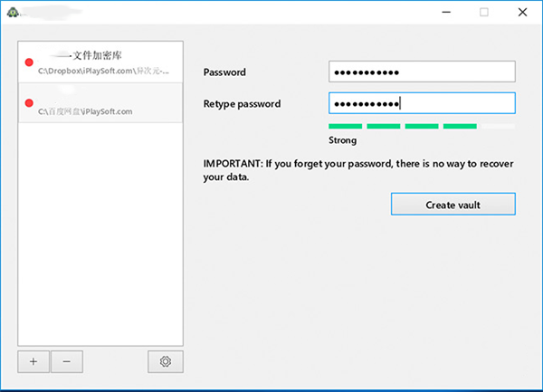
Task: Select the vault at C:\百度网盘\iPlaySoft.com
Action: point(100,103)
